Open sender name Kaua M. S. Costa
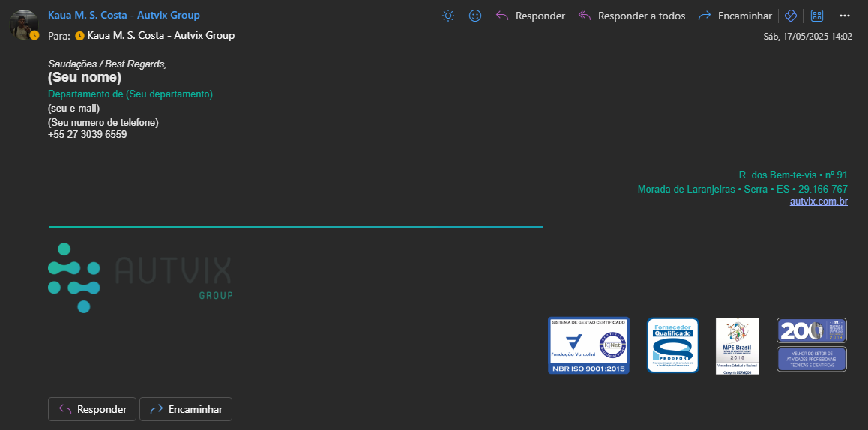This screenshot has width=868, height=430. [124, 16]
